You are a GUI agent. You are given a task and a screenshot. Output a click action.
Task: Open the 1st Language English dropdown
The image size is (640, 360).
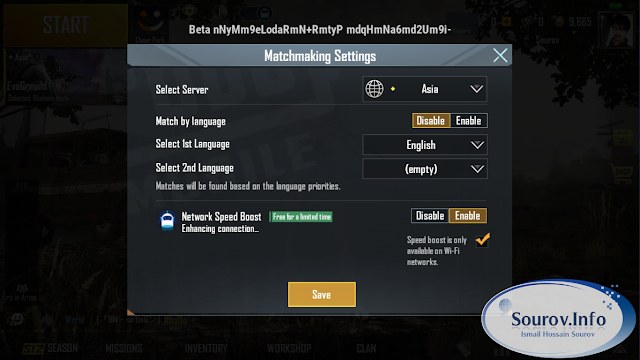pyautogui.click(x=424, y=145)
